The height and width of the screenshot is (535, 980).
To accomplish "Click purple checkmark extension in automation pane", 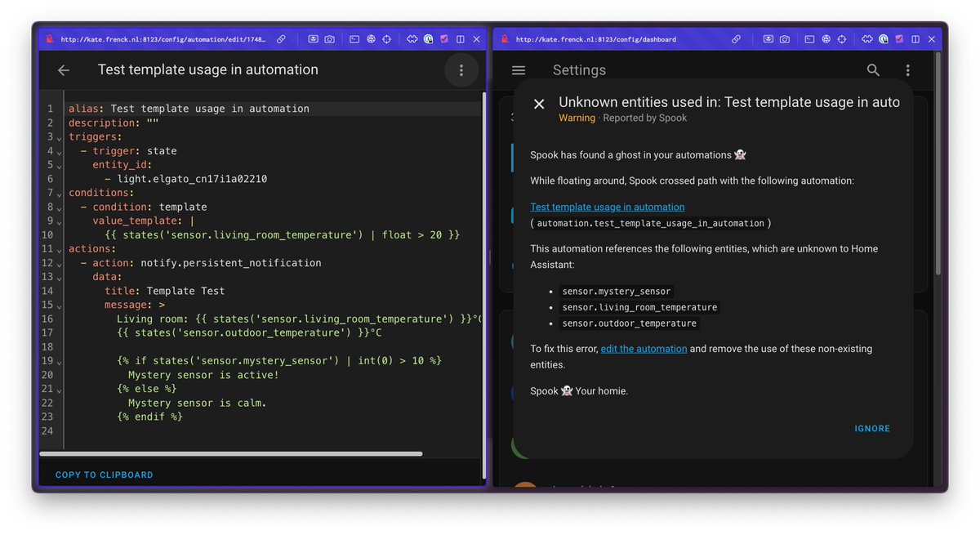I will pyautogui.click(x=444, y=38).
